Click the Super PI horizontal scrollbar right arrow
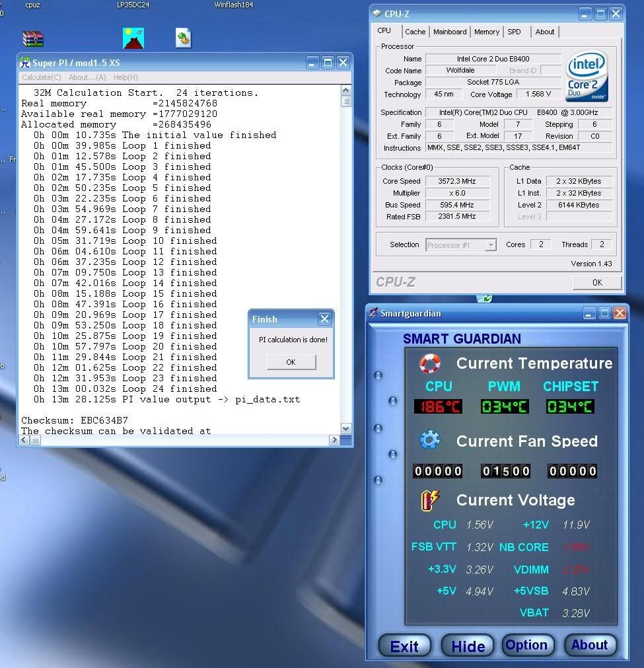Viewport: 644px width, 668px height. tap(334, 440)
